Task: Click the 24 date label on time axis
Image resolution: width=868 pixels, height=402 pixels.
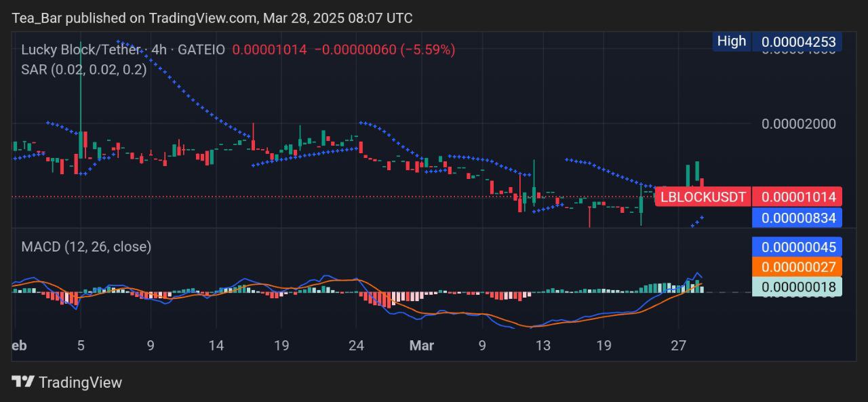Action: pos(356,346)
